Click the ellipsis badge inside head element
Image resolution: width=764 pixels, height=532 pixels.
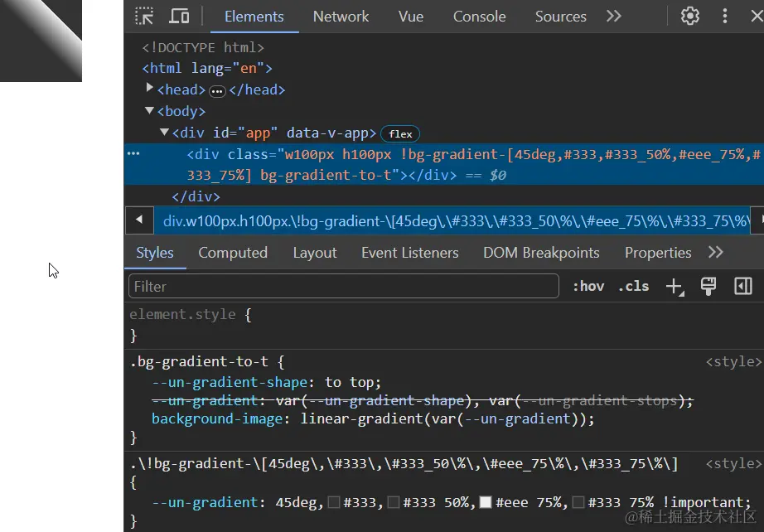[x=217, y=90]
